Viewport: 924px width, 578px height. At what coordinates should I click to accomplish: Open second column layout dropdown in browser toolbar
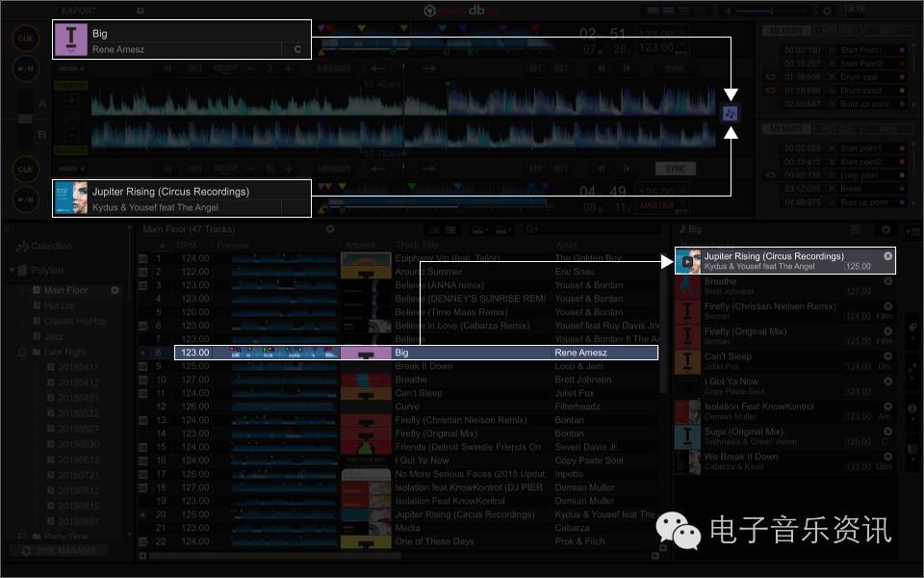[x=502, y=229]
